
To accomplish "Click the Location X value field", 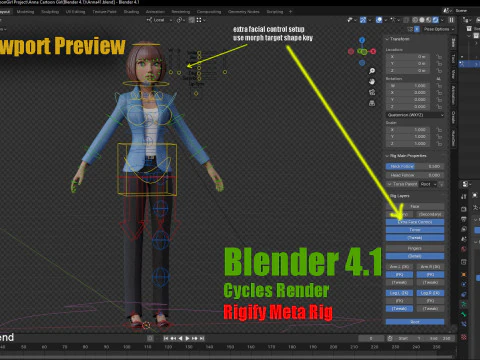I will tap(408, 57).
